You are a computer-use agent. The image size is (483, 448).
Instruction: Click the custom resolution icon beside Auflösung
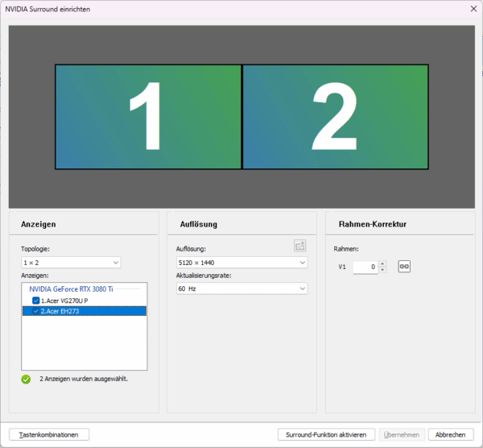(299, 246)
